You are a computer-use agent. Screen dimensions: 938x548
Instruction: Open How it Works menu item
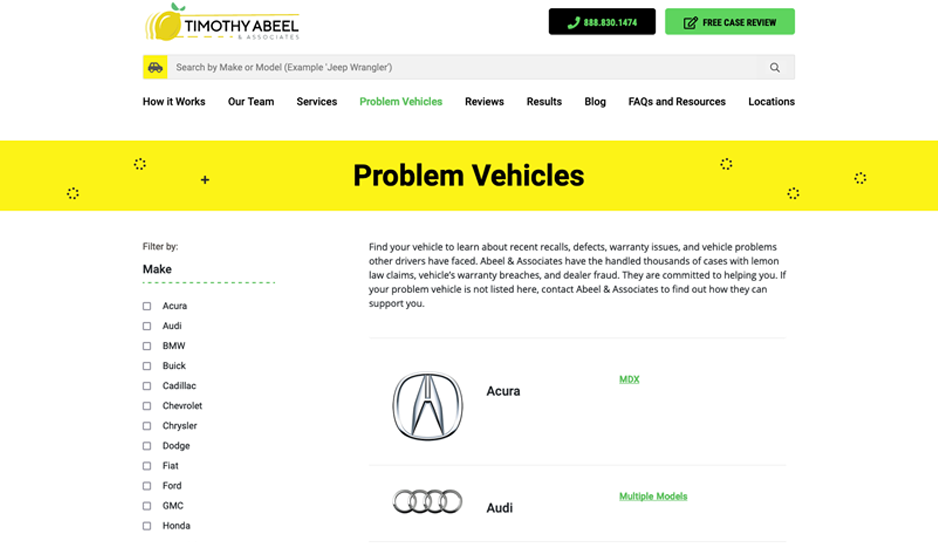pyautogui.click(x=173, y=102)
